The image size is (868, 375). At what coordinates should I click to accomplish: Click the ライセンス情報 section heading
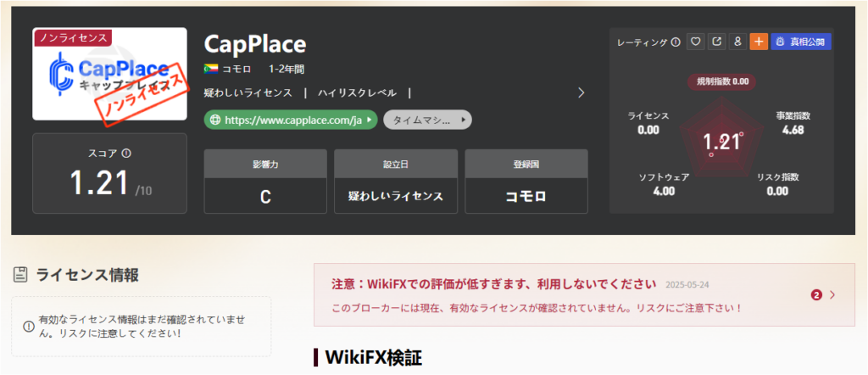coord(87,275)
